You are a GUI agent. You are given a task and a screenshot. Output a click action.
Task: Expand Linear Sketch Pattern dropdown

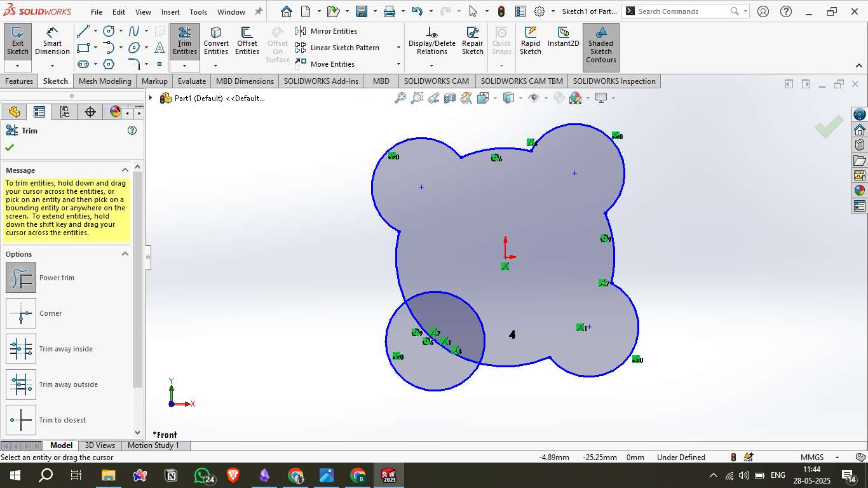(398, 48)
